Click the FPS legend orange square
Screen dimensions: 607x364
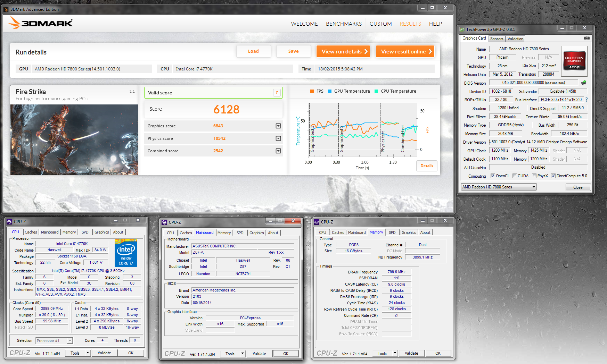point(312,91)
